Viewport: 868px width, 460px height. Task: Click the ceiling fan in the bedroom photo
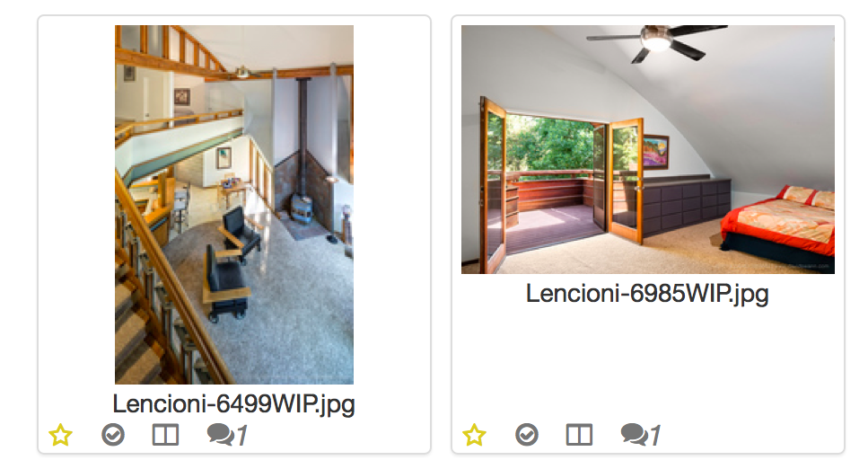coord(657,41)
